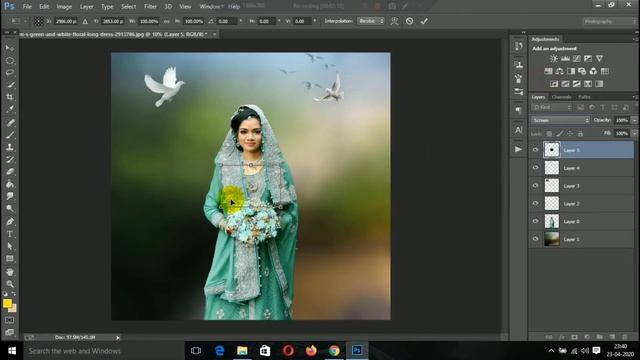Open the foreground color swatch
This screenshot has width=640, height=360.
[x=7, y=303]
